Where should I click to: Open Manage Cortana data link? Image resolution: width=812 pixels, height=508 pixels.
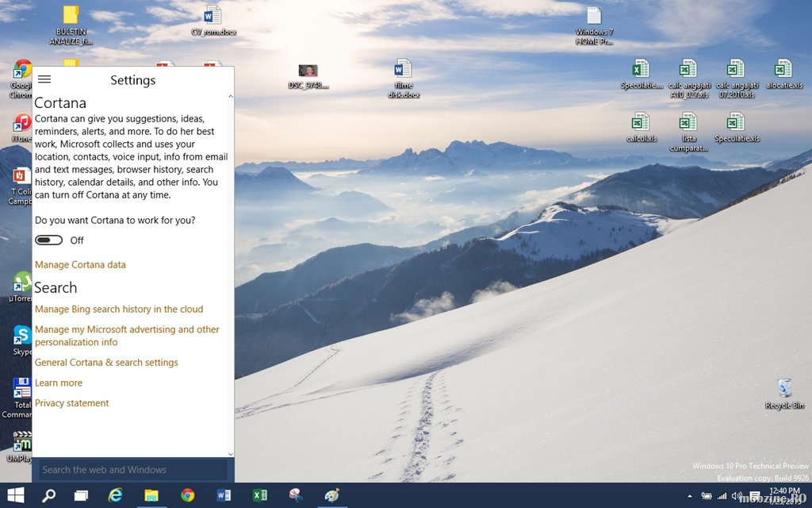[80, 264]
